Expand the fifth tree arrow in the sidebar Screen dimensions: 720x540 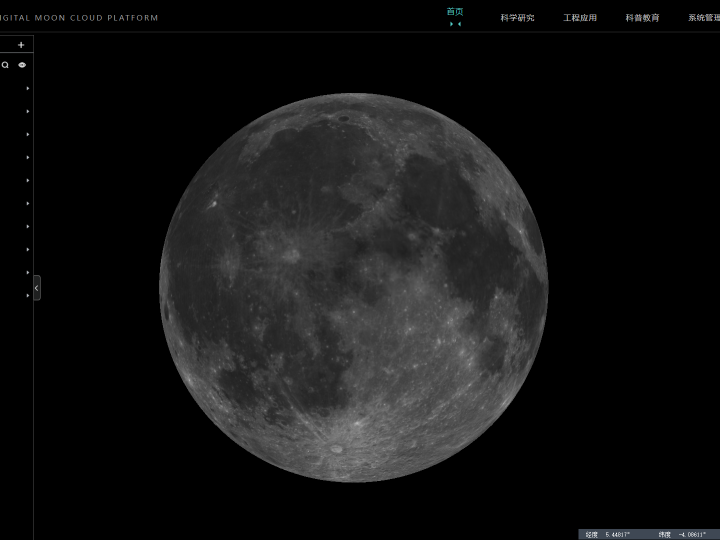(x=27, y=181)
